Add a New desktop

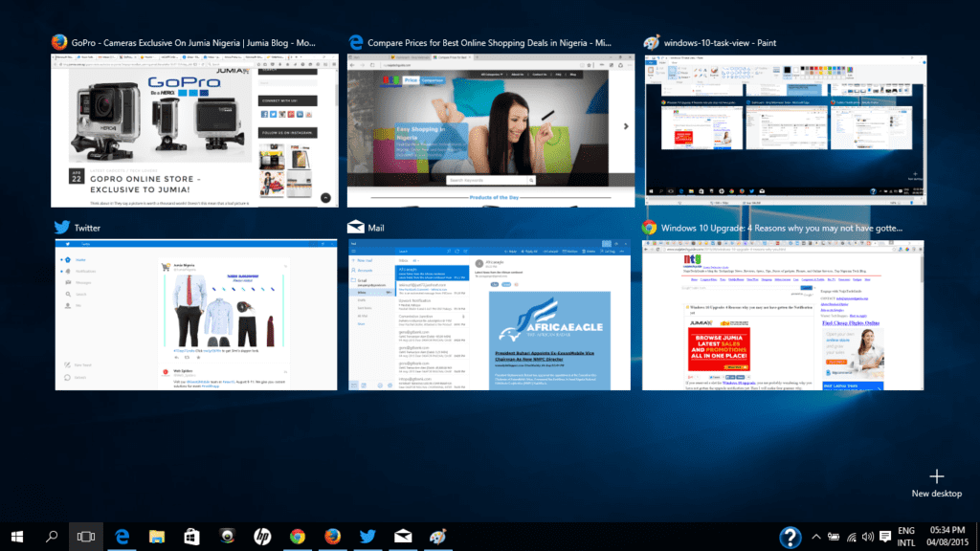[x=936, y=483]
